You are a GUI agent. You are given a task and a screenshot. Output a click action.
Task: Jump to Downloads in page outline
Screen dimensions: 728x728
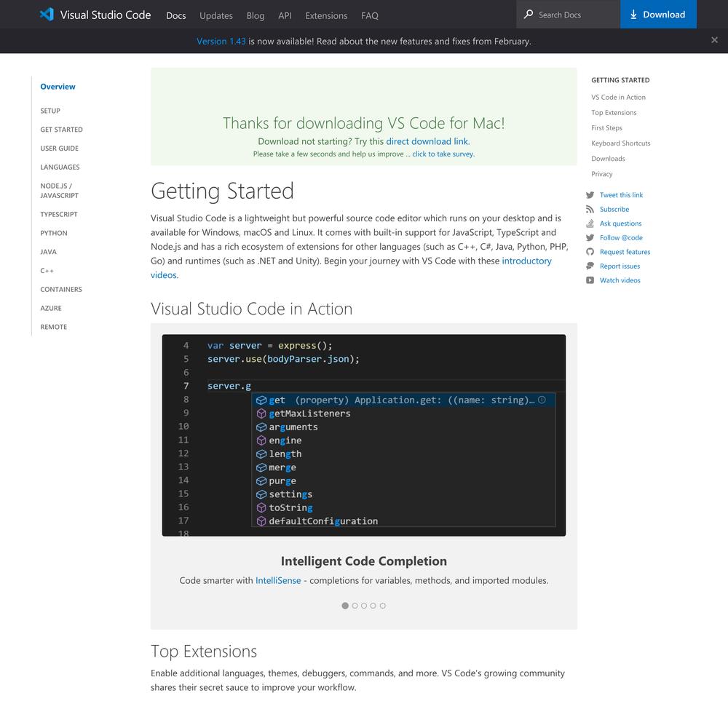(x=608, y=159)
